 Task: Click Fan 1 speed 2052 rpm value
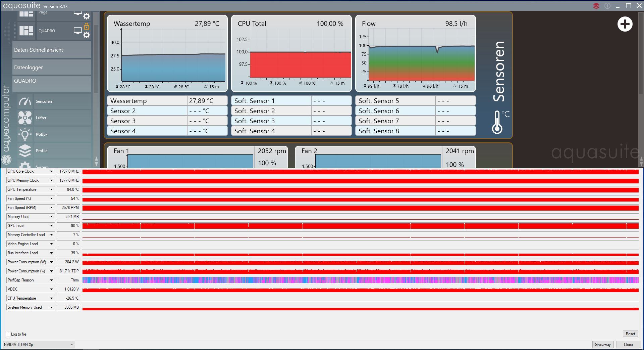point(272,151)
